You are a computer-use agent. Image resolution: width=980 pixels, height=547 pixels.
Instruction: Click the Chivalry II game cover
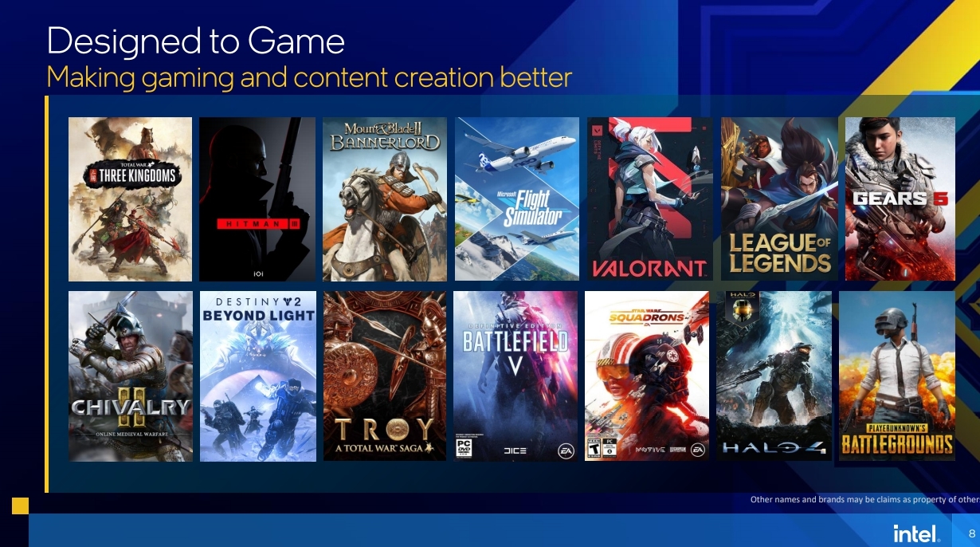tap(131, 376)
